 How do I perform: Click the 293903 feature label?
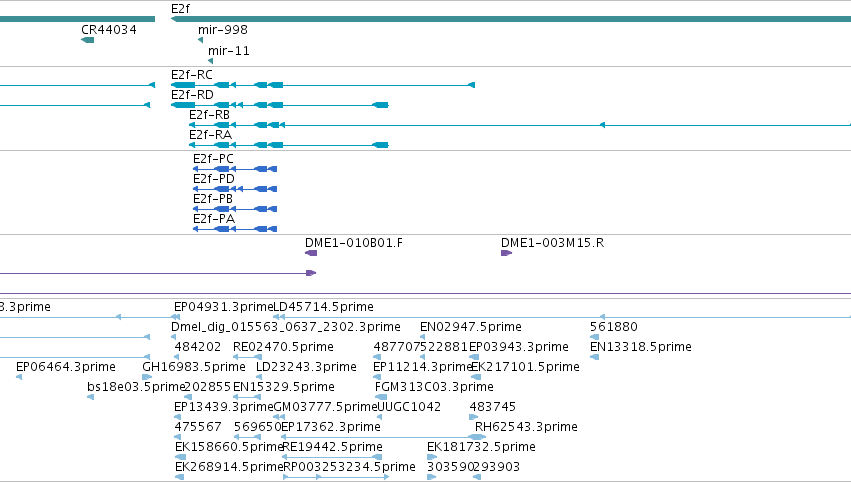[496, 468]
